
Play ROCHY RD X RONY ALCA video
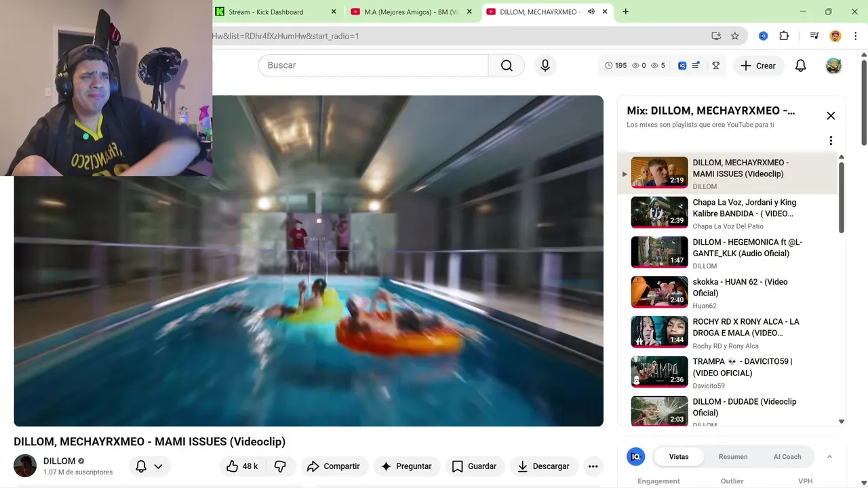pos(727,333)
